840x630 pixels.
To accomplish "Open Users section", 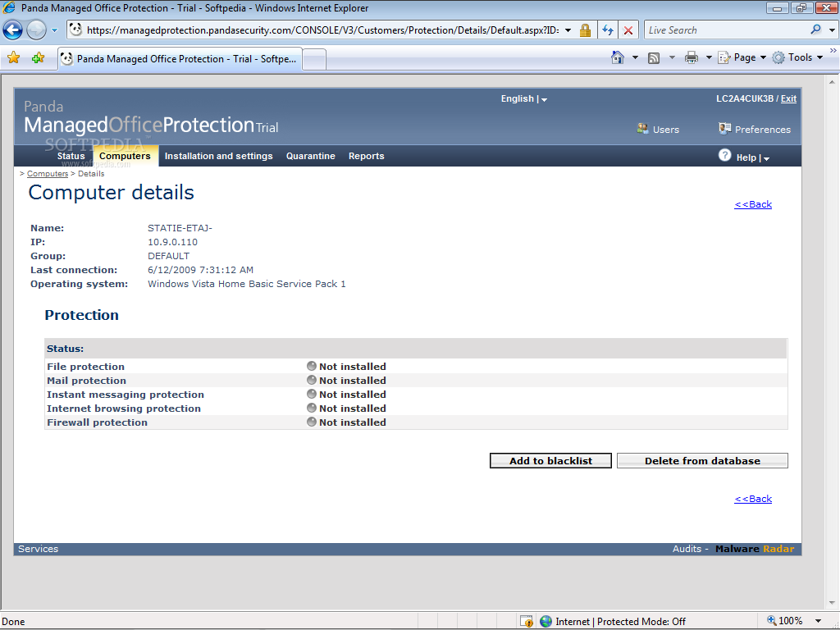I will (658, 129).
